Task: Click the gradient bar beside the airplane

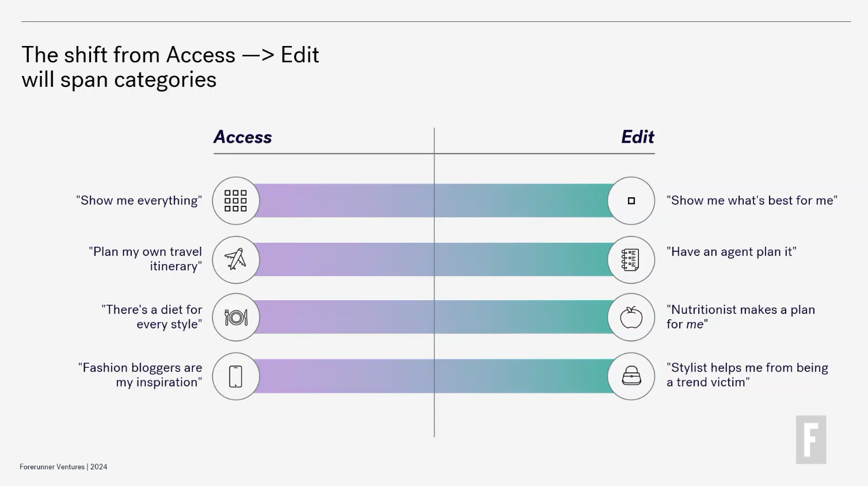Action: click(433, 259)
